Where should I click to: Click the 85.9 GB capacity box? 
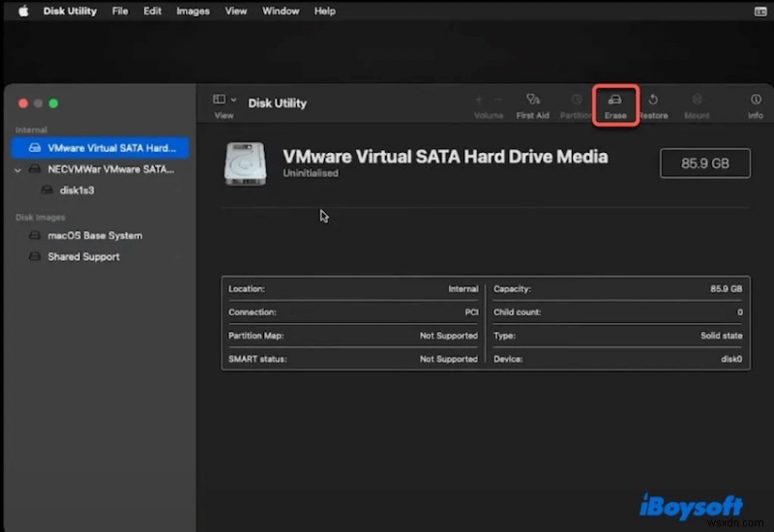pos(705,163)
